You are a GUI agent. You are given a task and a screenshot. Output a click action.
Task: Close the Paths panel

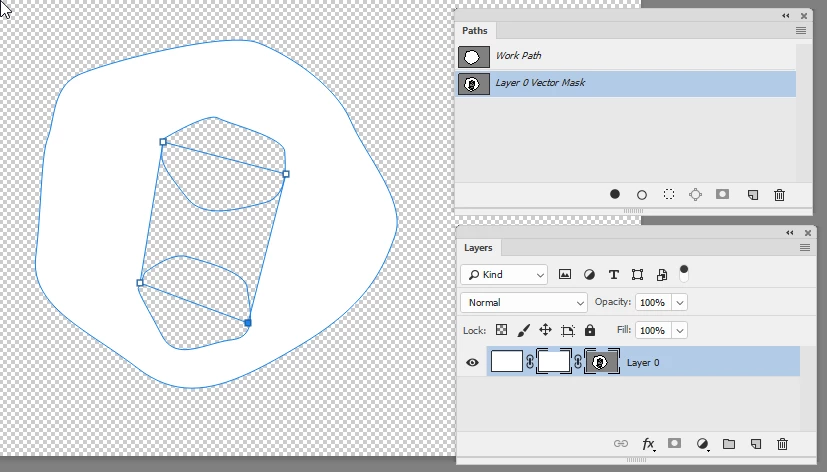(x=804, y=16)
